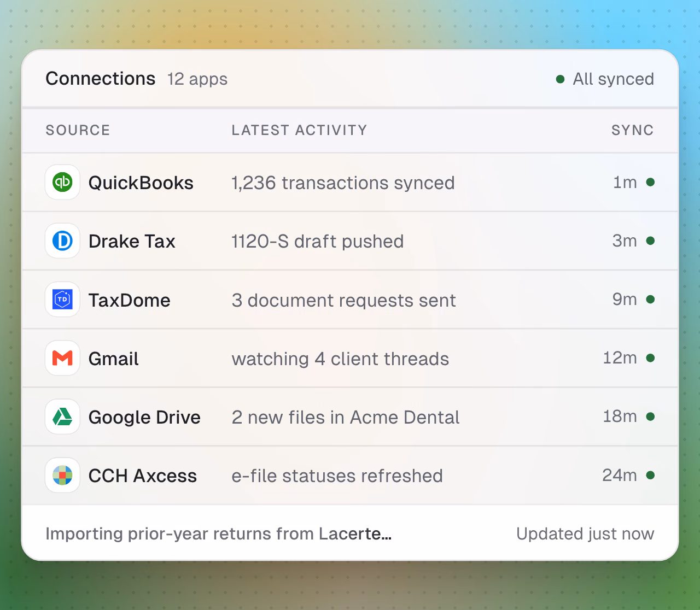Click the SYNC column header

pos(633,130)
